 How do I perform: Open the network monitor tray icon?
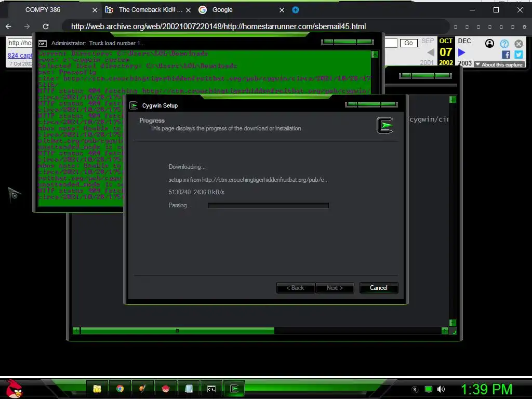pyautogui.click(x=429, y=390)
